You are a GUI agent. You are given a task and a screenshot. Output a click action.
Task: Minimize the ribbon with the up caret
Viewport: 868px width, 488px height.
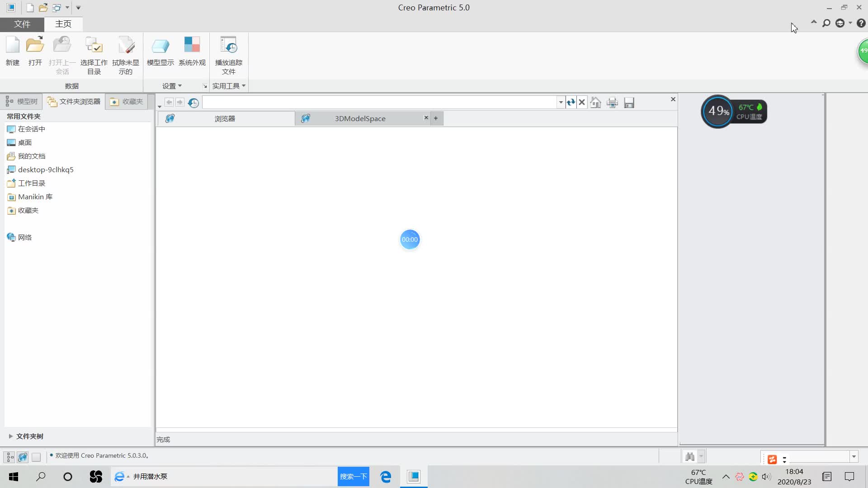click(x=814, y=22)
